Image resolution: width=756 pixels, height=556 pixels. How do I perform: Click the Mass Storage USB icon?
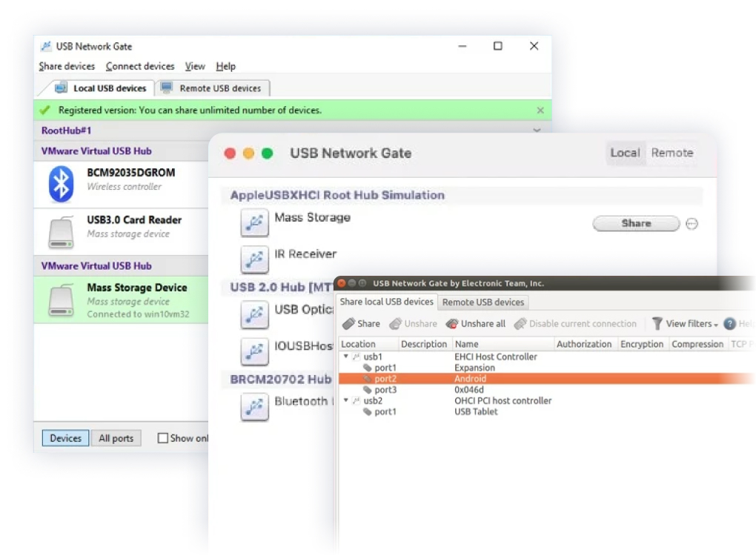click(x=254, y=223)
